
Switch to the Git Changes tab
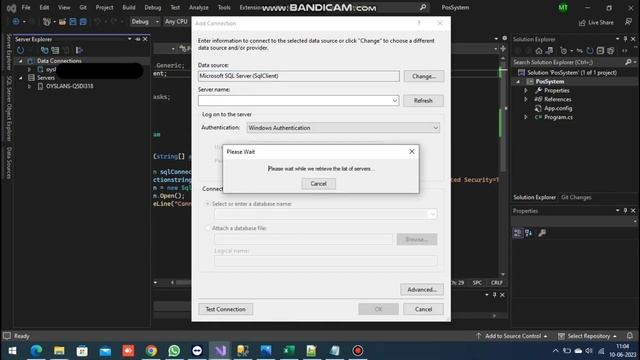click(x=576, y=197)
